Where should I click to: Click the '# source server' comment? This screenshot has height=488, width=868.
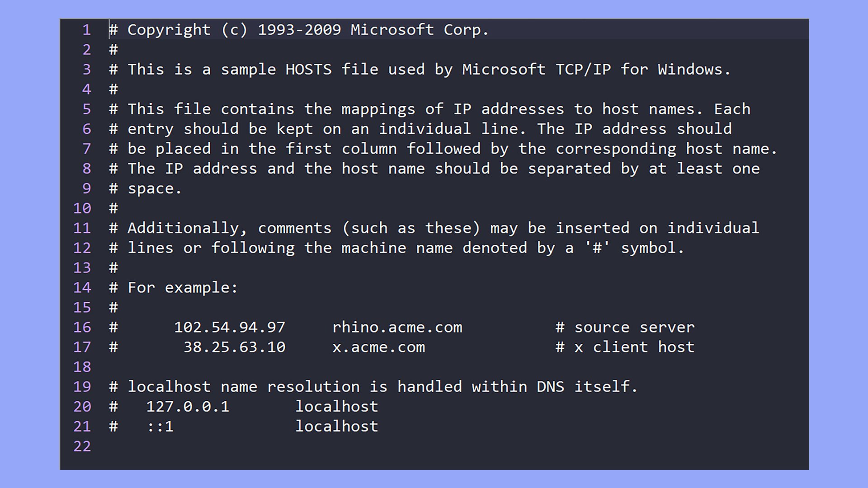625,327
